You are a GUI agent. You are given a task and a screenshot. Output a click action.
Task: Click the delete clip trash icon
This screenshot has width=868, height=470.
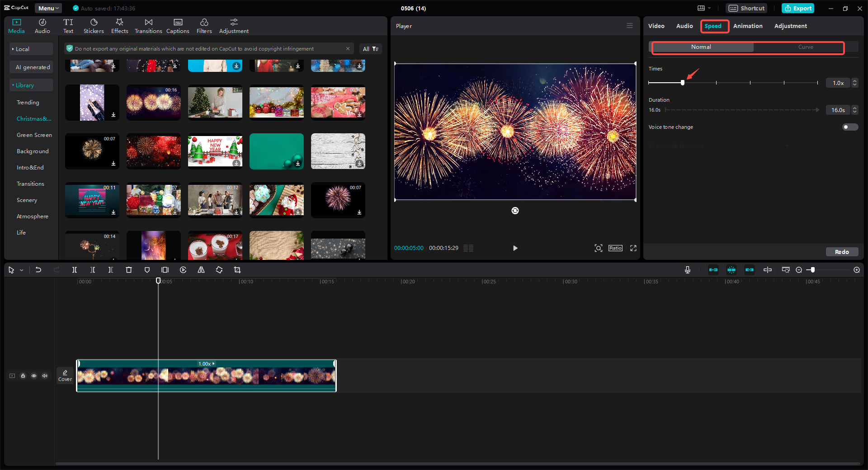pyautogui.click(x=129, y=270)
